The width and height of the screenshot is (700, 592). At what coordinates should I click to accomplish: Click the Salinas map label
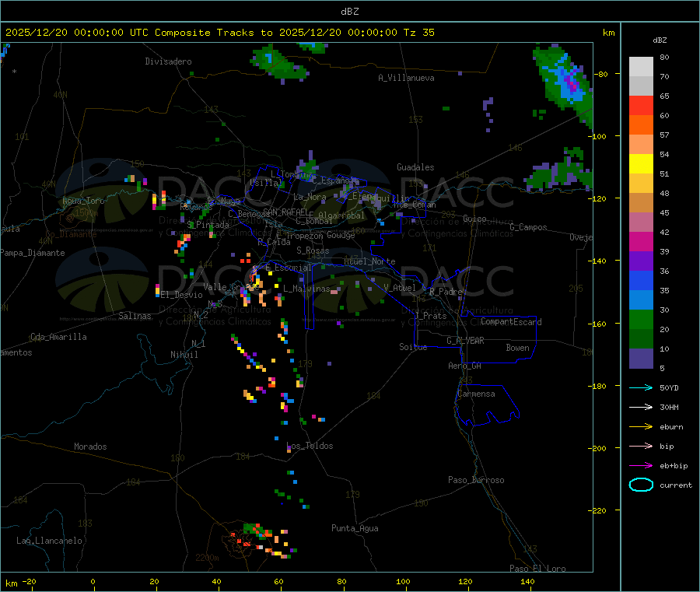pyautogui.click(x=135, y=316)
